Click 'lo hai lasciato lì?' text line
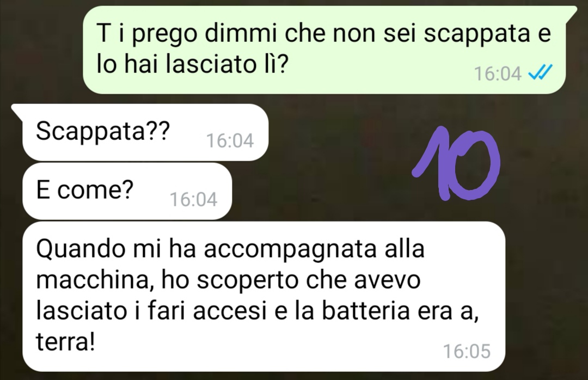The width and height of the screenshot is (588, 380). 192,64
